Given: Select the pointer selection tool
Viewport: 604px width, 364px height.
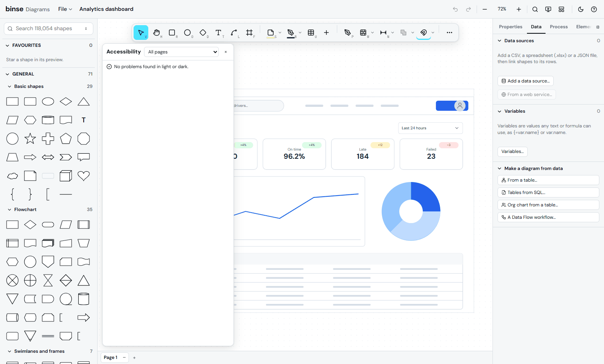Looking at the screenshot, I should tap(141, 33).
